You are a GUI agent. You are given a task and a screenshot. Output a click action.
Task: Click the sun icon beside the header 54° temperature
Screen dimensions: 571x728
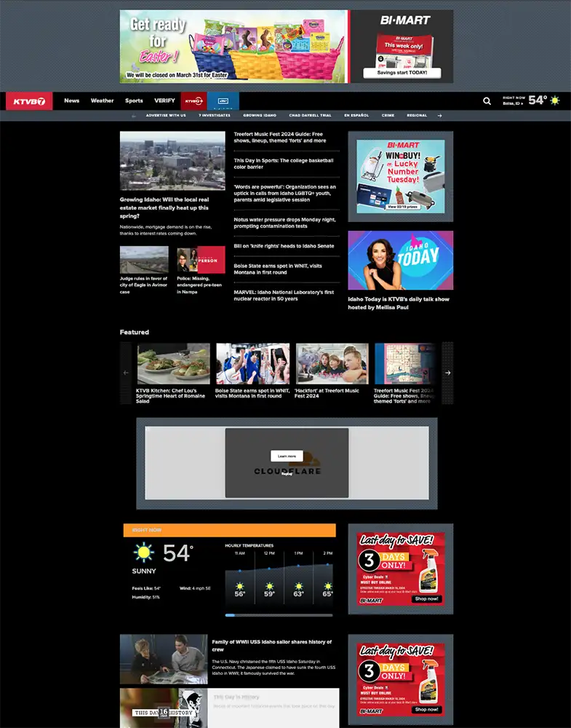pyautogui.click(x=555, y=100)
